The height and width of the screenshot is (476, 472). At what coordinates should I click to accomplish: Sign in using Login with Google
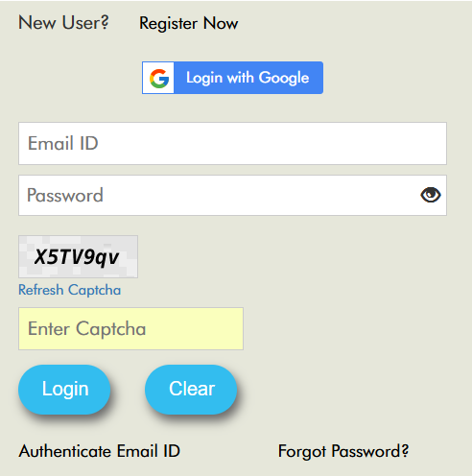[232, 78]
